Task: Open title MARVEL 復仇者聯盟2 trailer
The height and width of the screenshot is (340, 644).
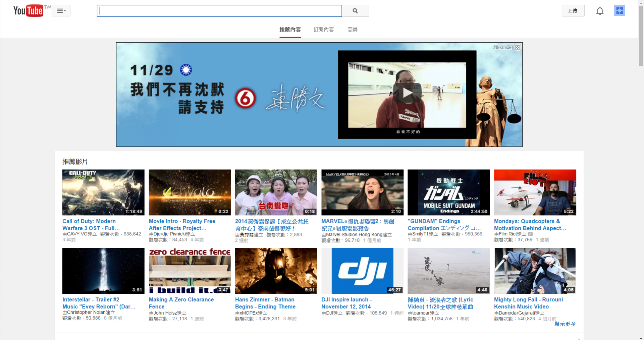Action: coord(358,225)
